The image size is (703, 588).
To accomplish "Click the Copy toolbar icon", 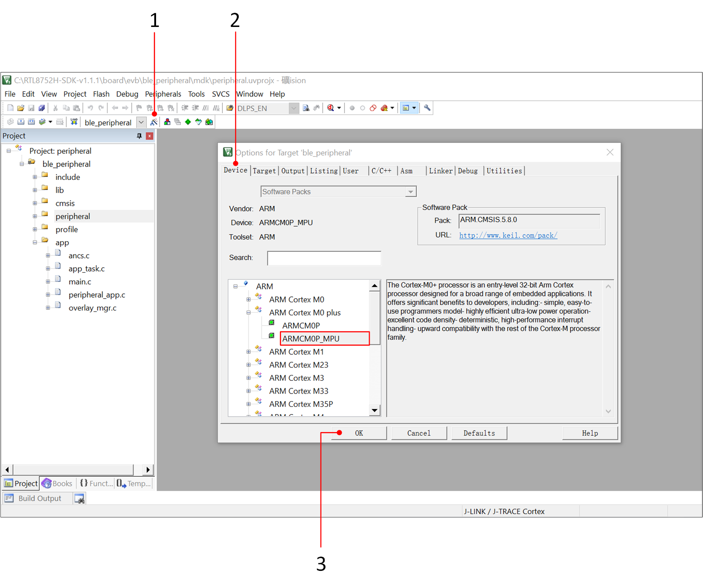I will pos(66,108).
